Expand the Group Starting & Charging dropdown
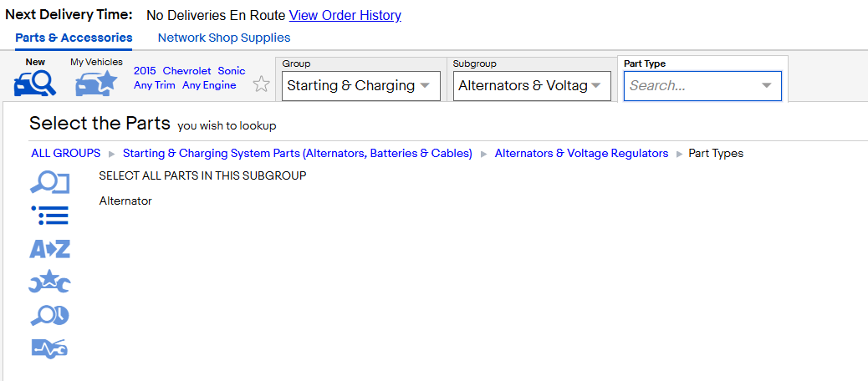 (361, 86)
